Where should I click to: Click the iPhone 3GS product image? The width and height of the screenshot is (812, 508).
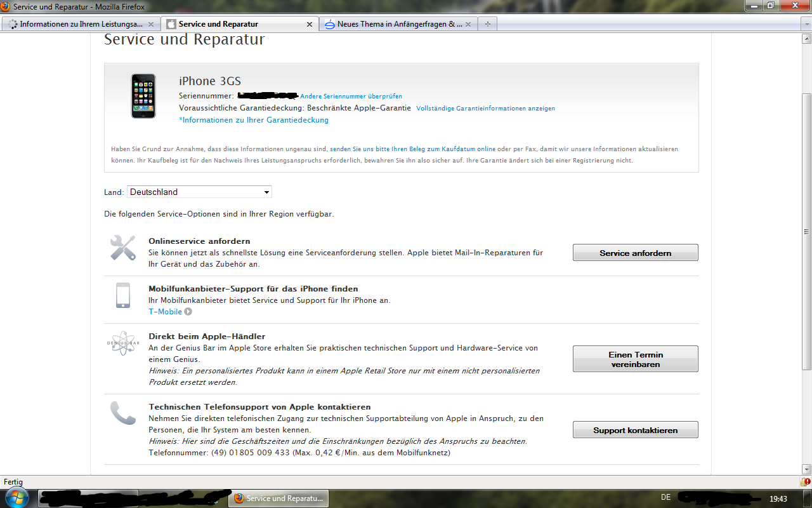point(143,96)
